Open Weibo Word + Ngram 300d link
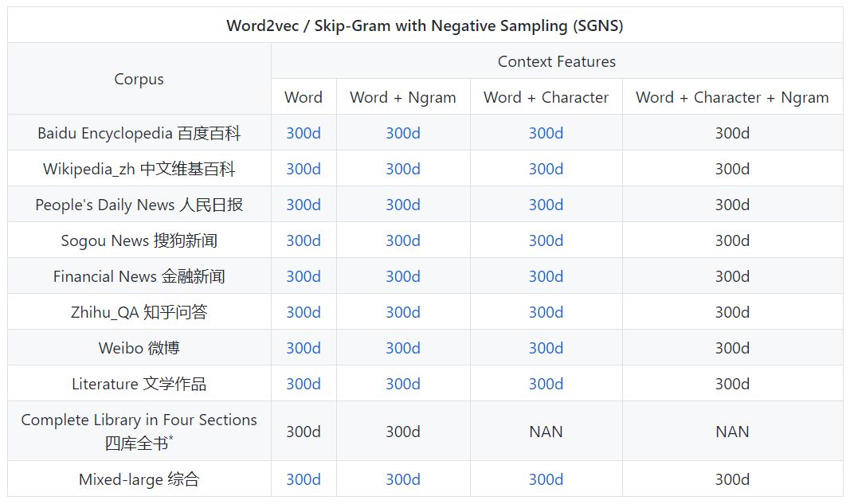 pos(403,347)
